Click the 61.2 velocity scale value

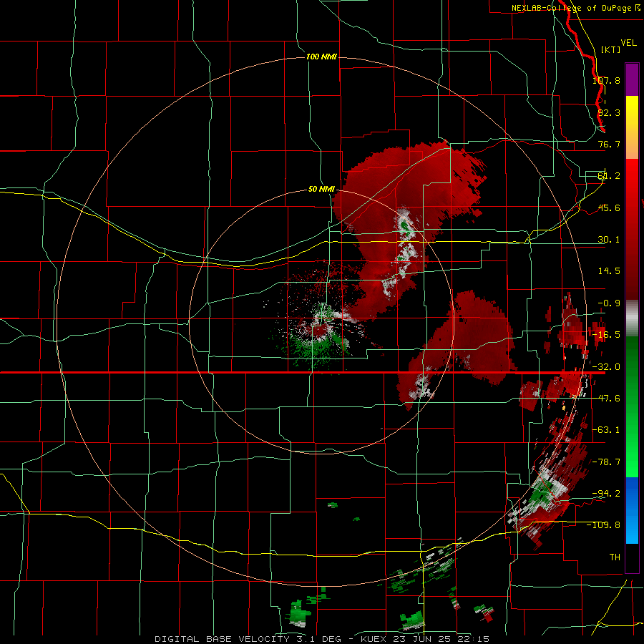tap(608, 176)
